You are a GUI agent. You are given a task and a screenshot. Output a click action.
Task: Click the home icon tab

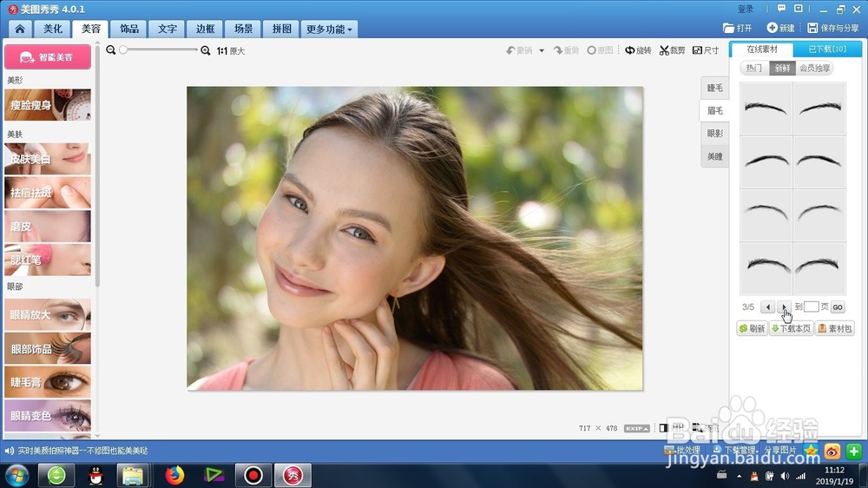(20, 29)
